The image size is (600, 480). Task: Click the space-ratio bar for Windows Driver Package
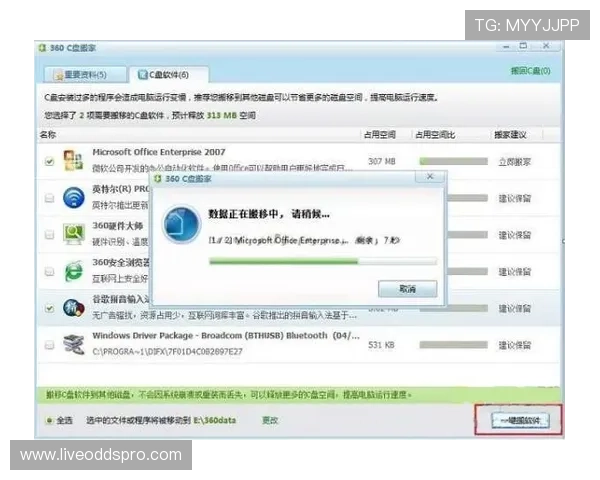[453, 345]
